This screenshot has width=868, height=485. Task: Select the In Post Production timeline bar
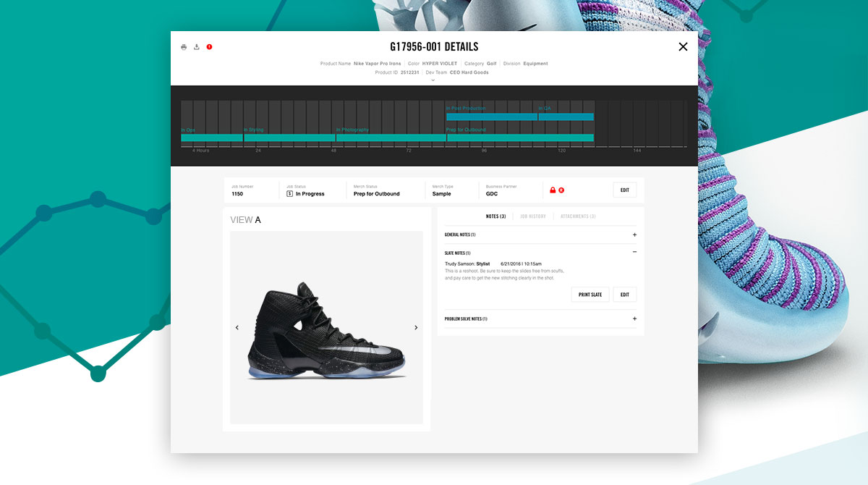click(x=492, y=117)
